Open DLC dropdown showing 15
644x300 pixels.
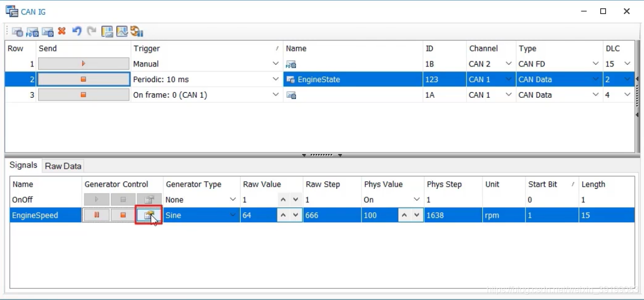click(627, 64)
